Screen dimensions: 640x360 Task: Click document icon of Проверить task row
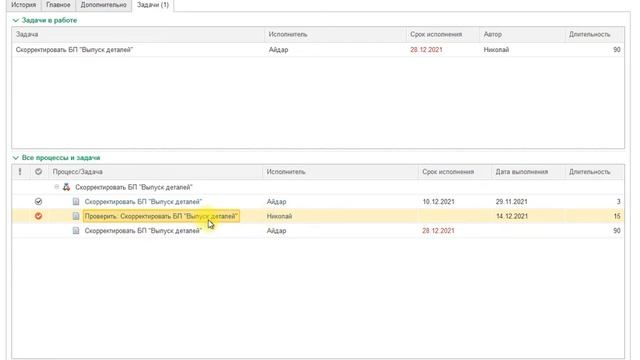(76, 216)
